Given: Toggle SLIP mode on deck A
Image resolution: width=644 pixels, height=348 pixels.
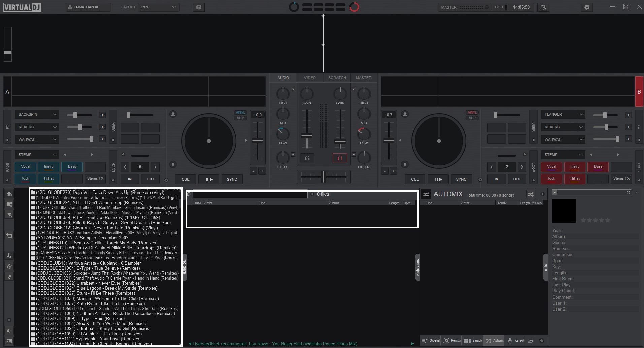Looking at the screenshot, I should click(x=240, y=118).
